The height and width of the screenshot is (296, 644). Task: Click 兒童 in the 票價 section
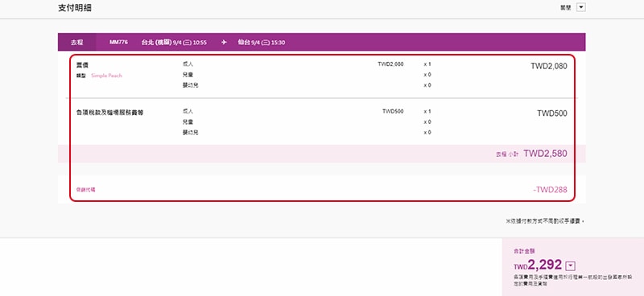(x=188, y=75)
